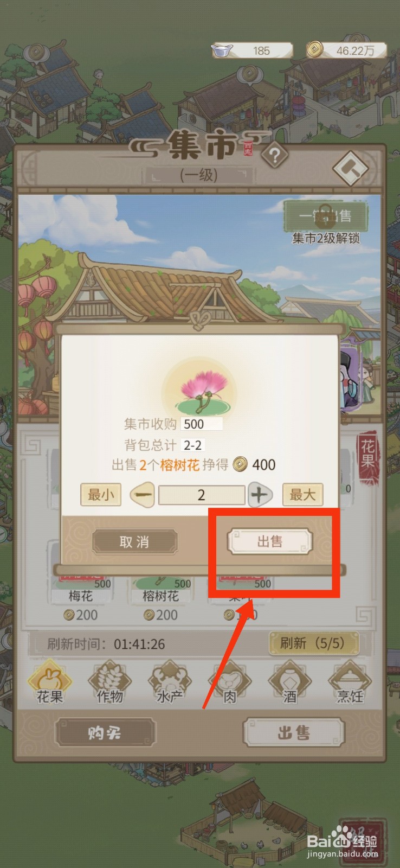
Task: Cancel the sale with 取消
Action: (x=134, y=541)
